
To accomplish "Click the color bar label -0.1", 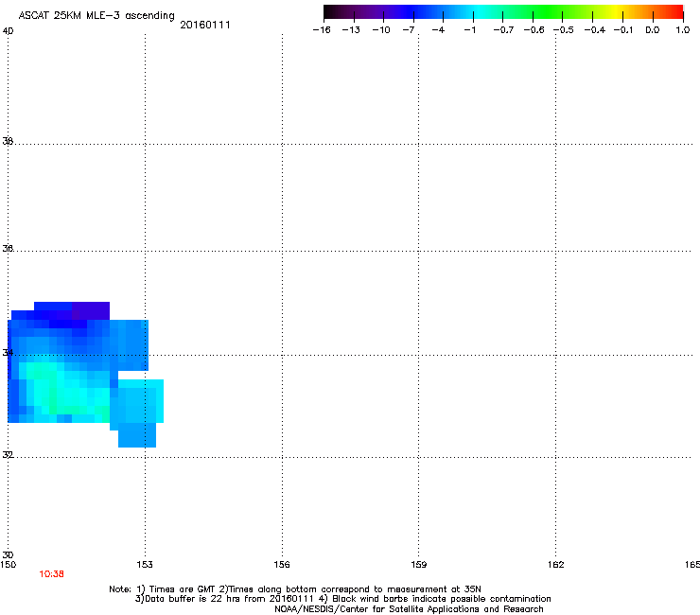I will pyautogui.click(x=623, y=30).
